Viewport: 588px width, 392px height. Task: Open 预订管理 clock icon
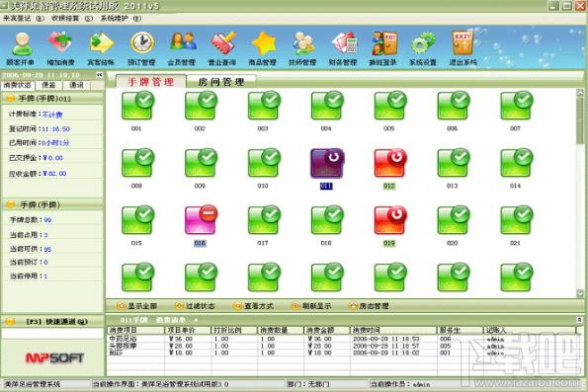pyautogui.click(x=141, y=48)
